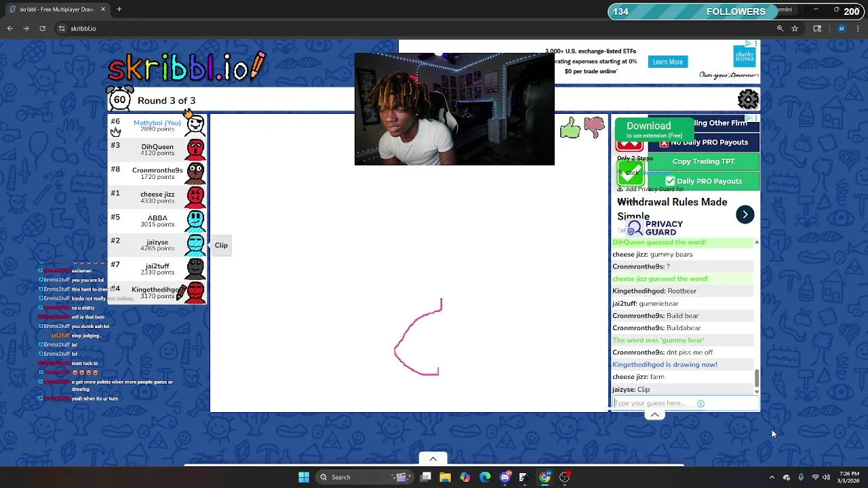
Task: Click the big green check mark in the ad
Action: (x=630, y=172)
